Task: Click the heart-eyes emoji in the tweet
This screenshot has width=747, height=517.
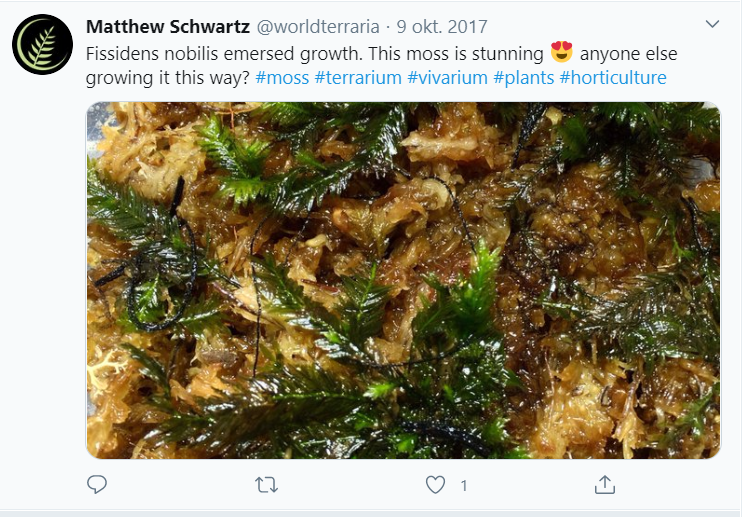Action: [562, 52]
